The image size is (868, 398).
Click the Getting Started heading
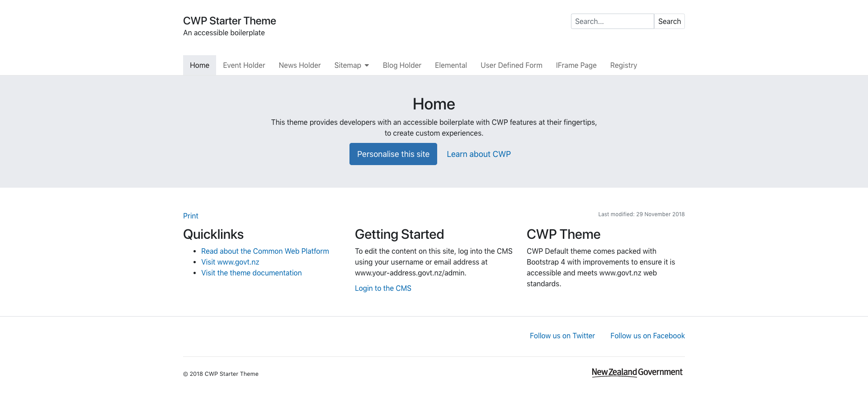[x=399, y=234]
